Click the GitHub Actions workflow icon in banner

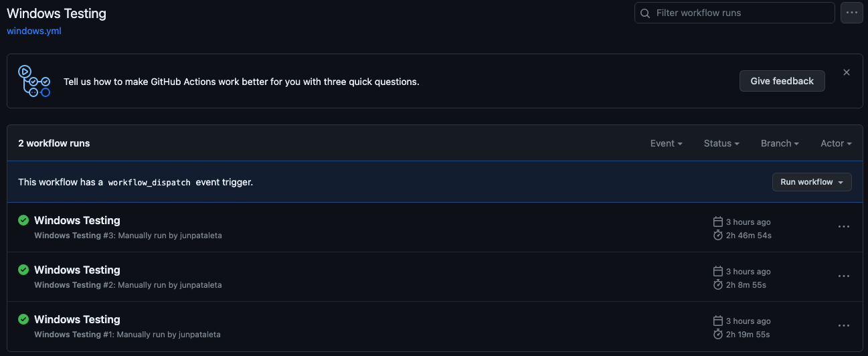pos(34,81)
